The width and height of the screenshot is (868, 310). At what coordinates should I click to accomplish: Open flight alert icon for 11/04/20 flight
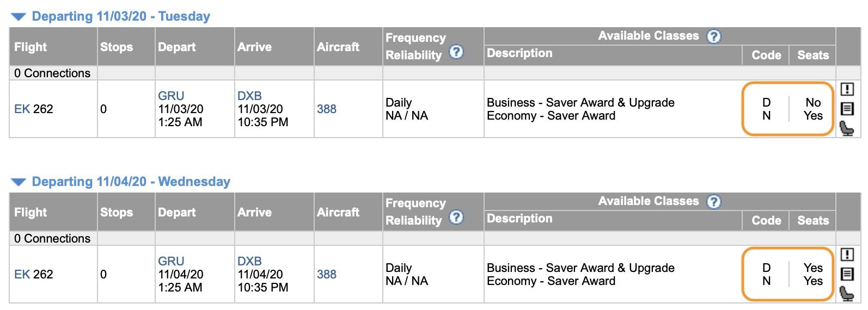pos(847,255)
